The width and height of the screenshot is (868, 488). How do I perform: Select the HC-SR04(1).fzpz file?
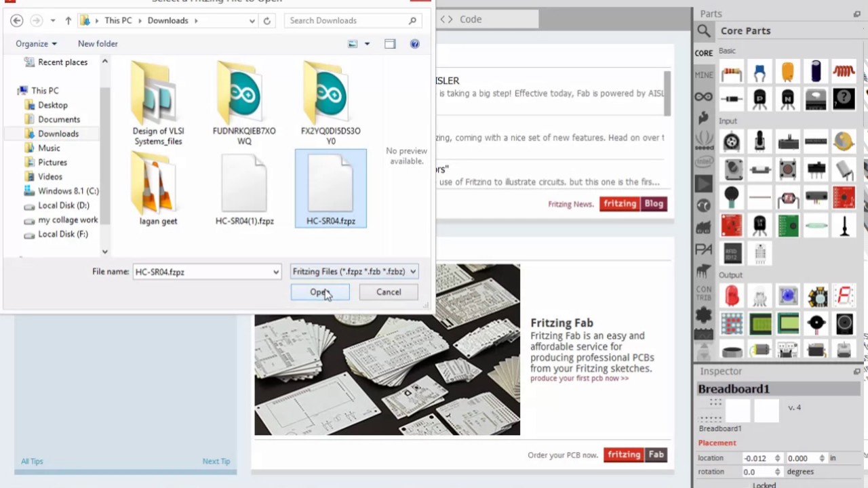click(244, 189)
